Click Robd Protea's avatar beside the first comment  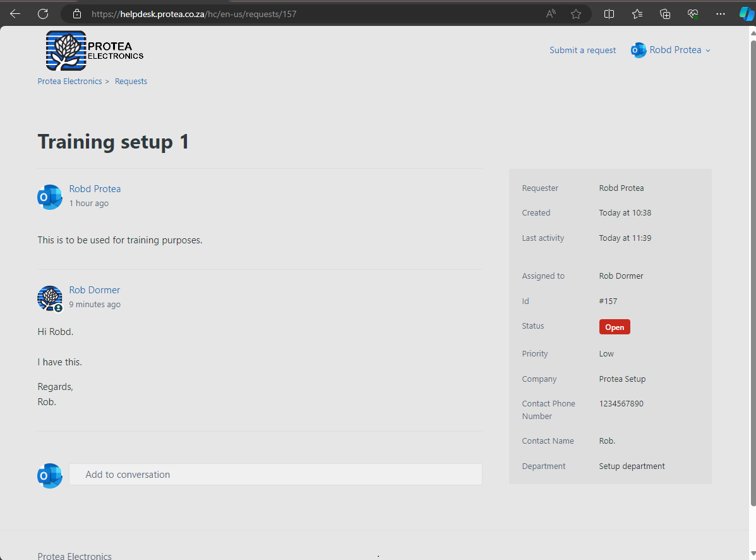coord(50,197)
